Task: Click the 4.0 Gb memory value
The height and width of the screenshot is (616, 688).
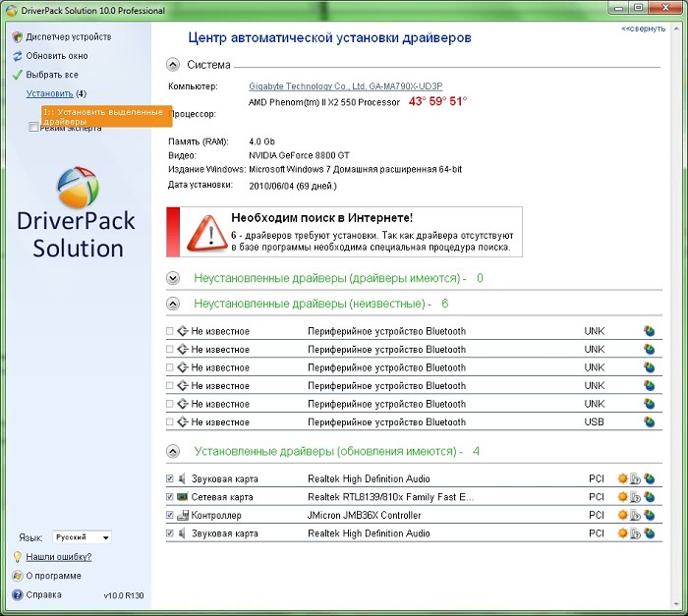Action: [262, 141]
